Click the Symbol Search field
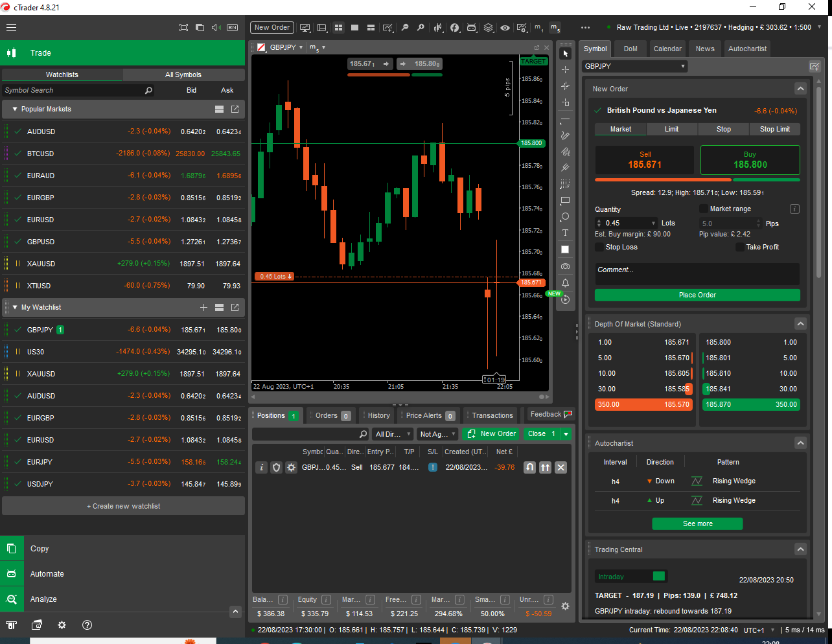This screenshot has width=832, height=644. (78, 90)
